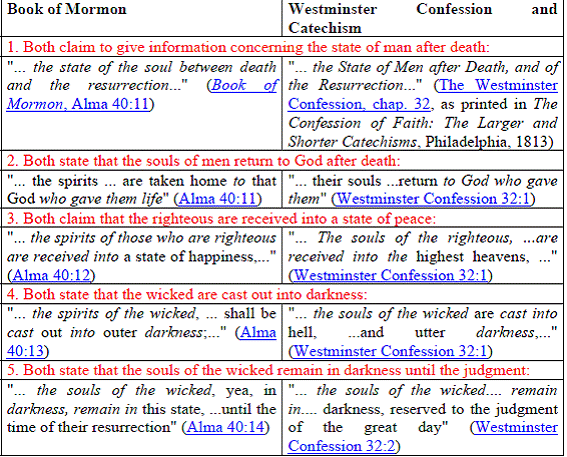Click the 'Philadelphia, 1813' citation text
This screenshot has width=567, height=457.
click(x=486, y=142)
